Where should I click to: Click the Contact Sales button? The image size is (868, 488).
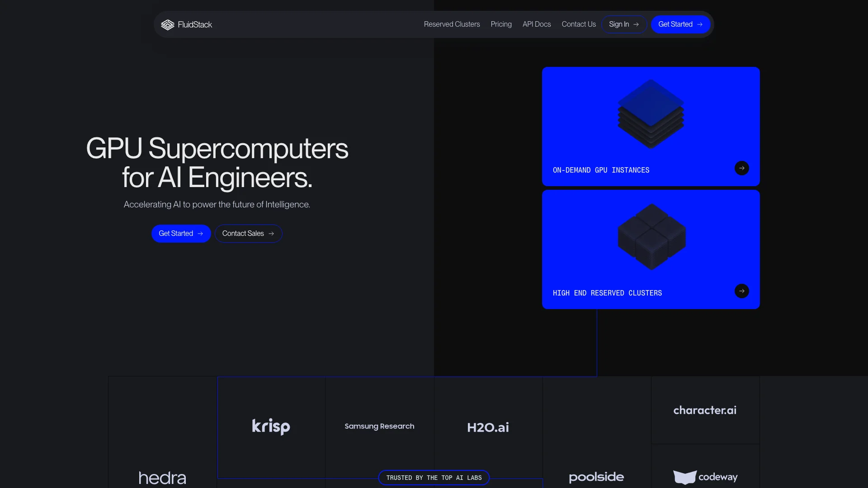coord(248,234)
